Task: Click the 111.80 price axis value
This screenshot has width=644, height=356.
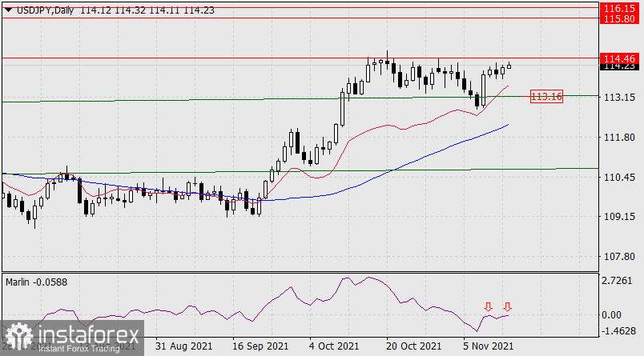Action: coord(618,138)
